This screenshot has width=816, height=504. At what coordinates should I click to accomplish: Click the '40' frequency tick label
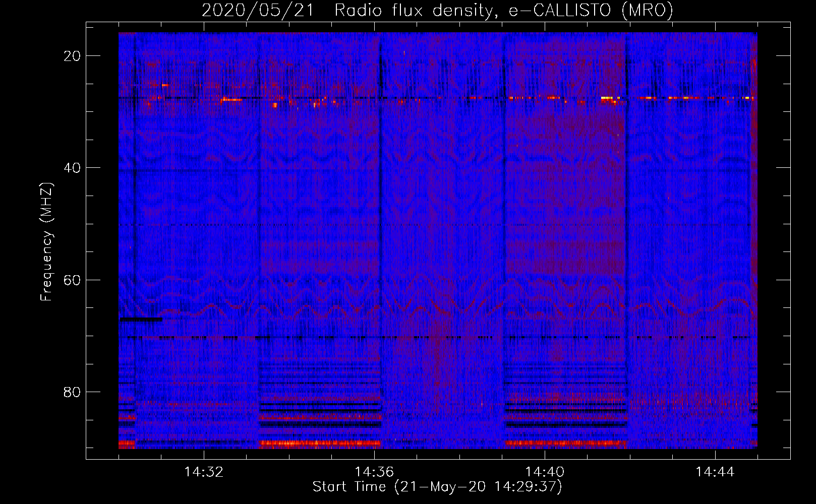[72, 168]
